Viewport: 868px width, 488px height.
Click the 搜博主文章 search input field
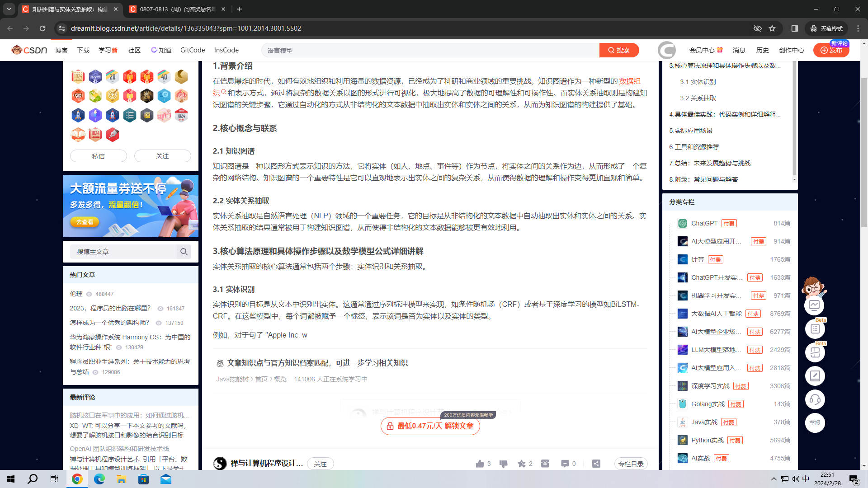pyautogui.click(x=124, y=252)
